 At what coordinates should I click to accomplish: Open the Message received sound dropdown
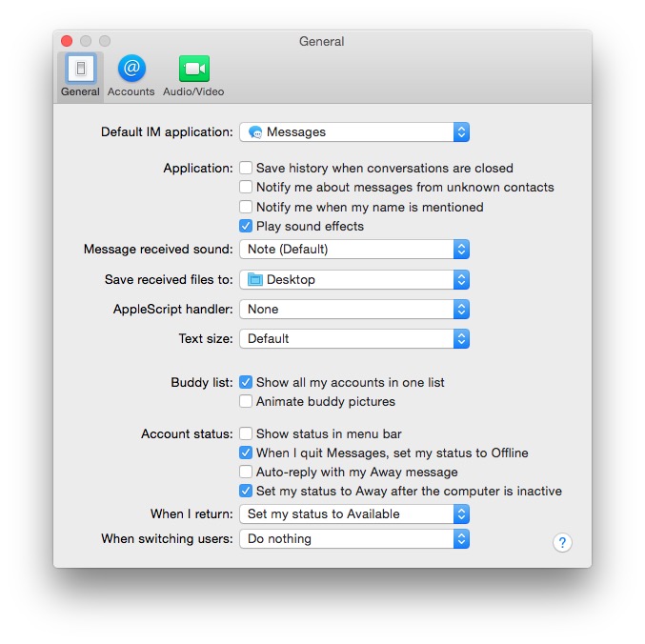tap(354, 250)
